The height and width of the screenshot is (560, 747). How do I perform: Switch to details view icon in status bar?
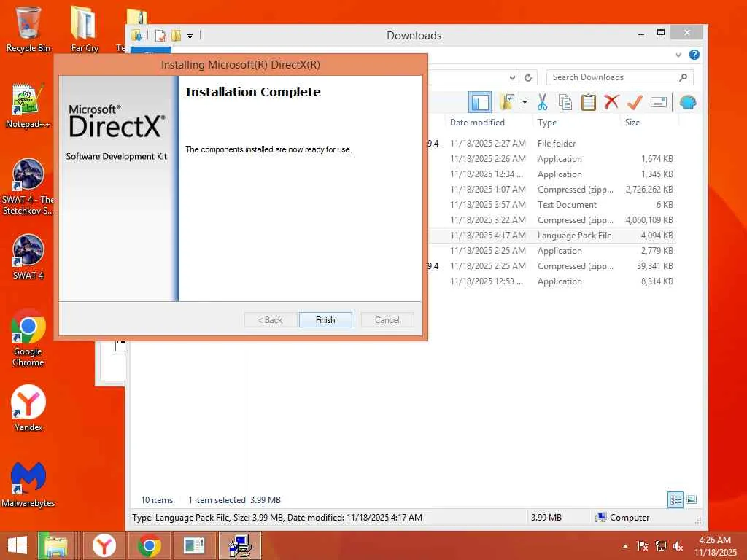tap(676, 500)
